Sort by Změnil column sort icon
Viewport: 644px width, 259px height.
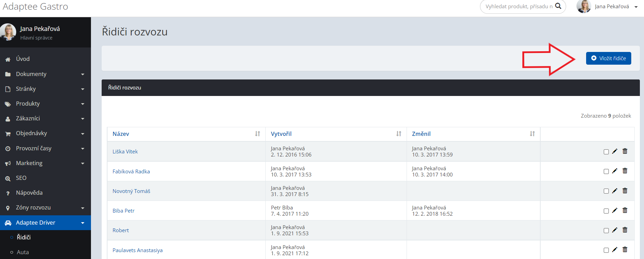click(x=532, y=134)
